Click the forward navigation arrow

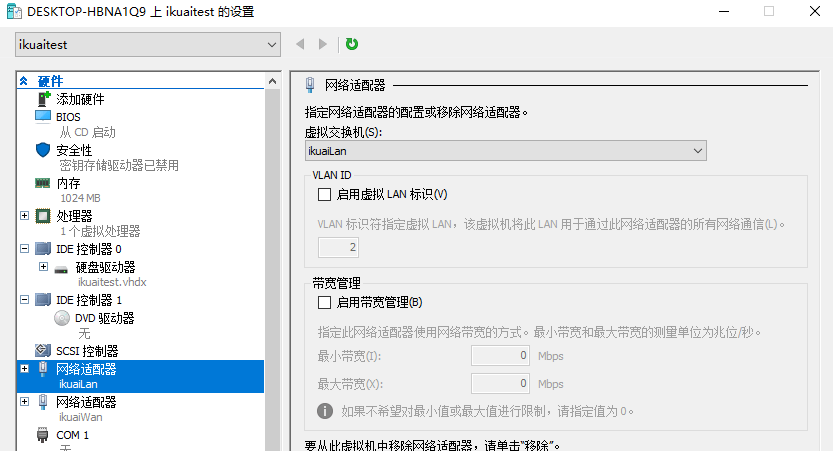point(322,44)
